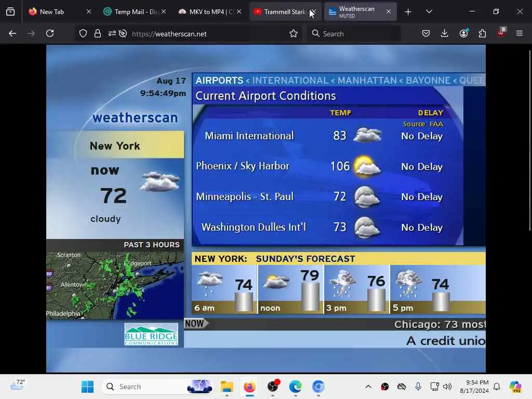Image resolution: width=532 pixels, height=399 pixels.
Task: Switch to the MKV to MP4 tab
Action: point(210,11)
